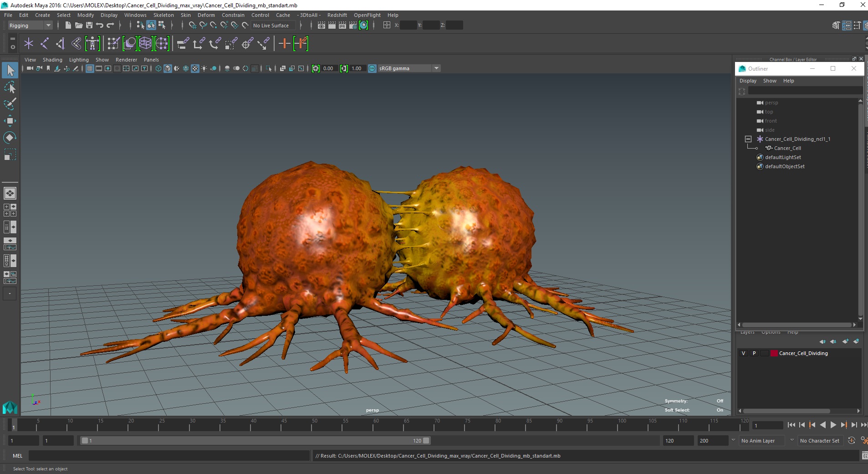Open the sRGB gamma color space dropdown
The height and width of the screenshot is (474, 868).
pyautogui.click(x=409, y=68)
